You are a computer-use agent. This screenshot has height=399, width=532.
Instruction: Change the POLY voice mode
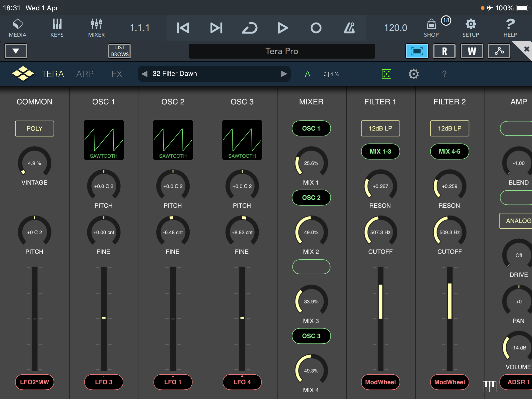pyautogui.click(x=34, y=128)
